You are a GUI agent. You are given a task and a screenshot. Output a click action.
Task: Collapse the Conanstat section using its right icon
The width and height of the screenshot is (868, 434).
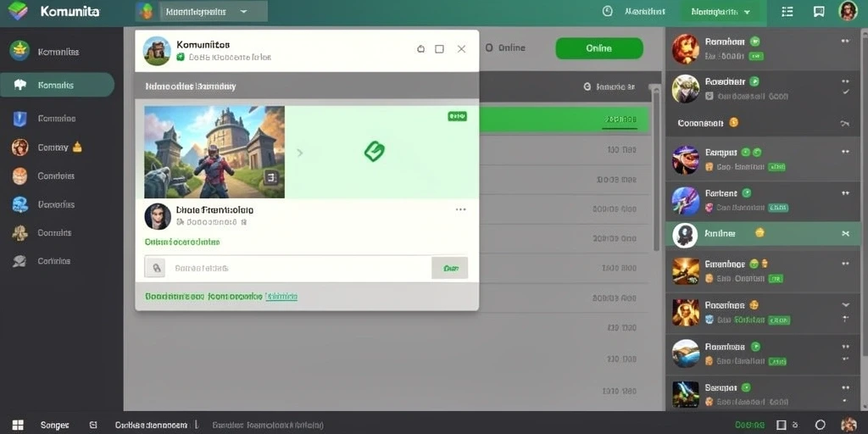(845, 124)
